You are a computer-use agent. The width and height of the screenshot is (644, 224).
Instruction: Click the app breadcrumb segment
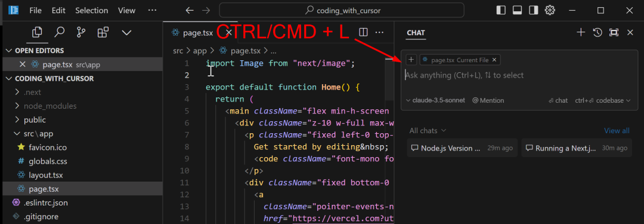(x=200, y=51)
